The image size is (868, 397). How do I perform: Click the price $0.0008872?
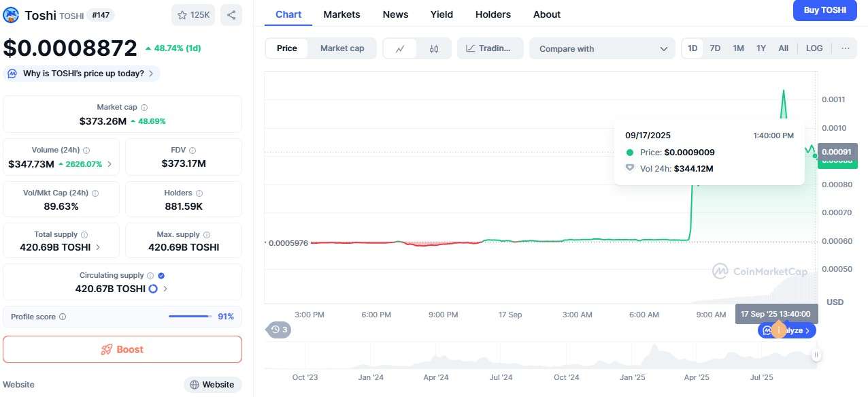[70, 48]
